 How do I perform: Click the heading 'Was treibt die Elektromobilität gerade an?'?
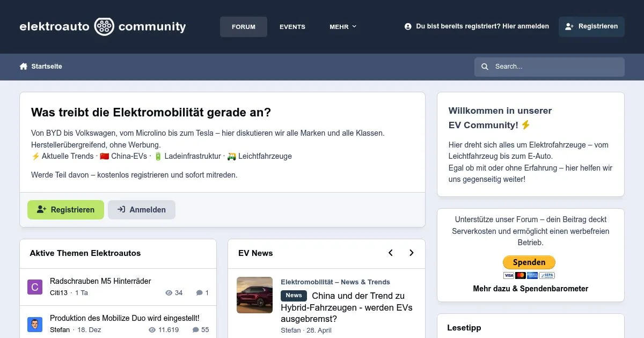coord(151,113)
